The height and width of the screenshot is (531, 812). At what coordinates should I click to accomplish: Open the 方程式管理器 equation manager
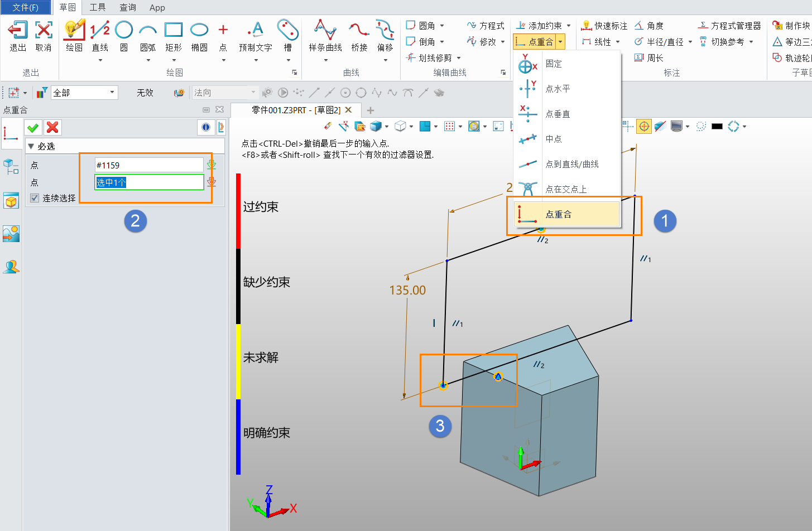coord(729,26)
